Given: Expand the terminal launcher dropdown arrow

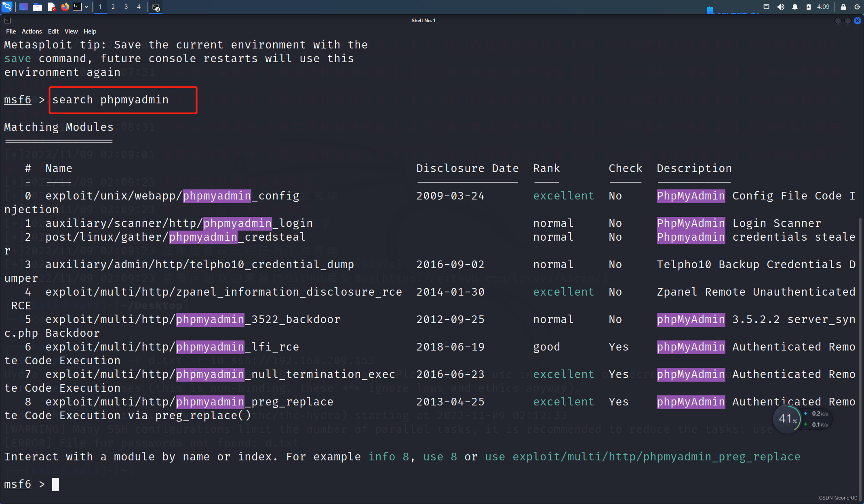Looking at the screenshot, I should (x=86, y=6).
